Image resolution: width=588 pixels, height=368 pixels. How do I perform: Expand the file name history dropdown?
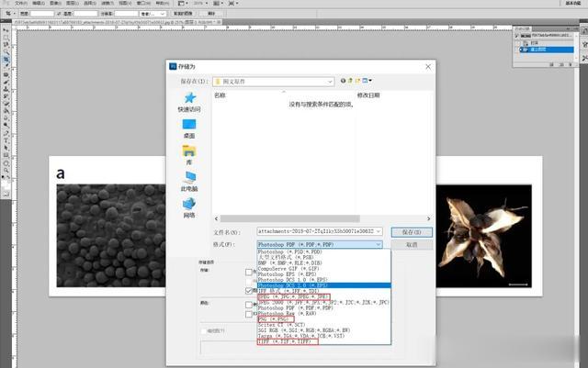pos(378,231)
